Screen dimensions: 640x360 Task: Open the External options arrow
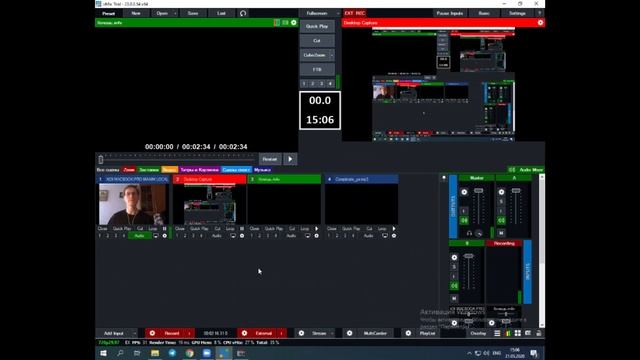[x=282, y=333]
